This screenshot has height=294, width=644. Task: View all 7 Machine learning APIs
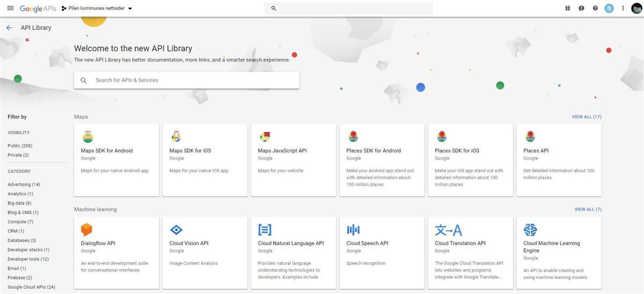point(588,209)
